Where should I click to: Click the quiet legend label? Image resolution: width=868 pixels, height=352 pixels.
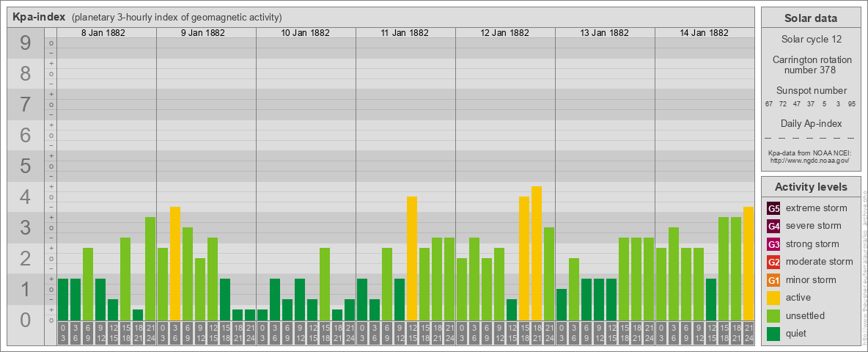click(x=798, y=333)
